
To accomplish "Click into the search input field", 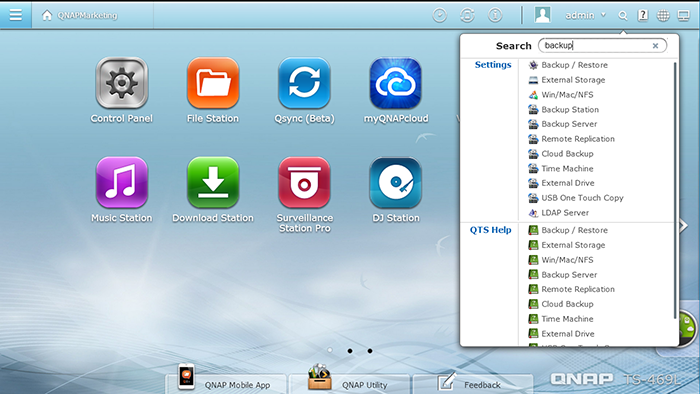I will 602,46.
